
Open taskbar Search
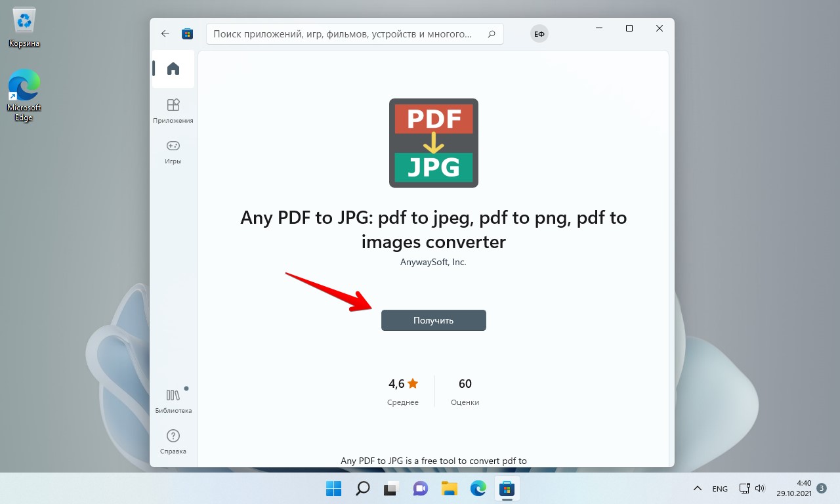pos(362,488)
